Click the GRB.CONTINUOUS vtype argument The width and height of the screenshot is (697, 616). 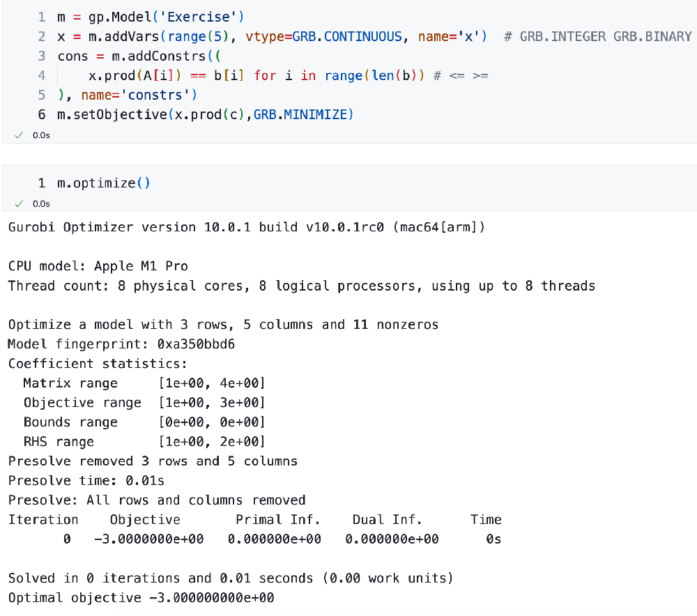(335, 36)
